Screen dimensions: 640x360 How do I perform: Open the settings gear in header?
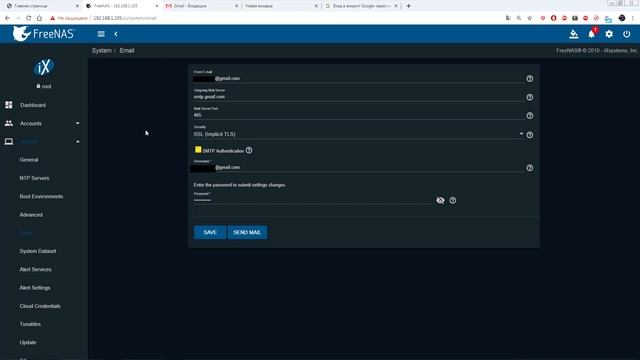coord(609,34)
